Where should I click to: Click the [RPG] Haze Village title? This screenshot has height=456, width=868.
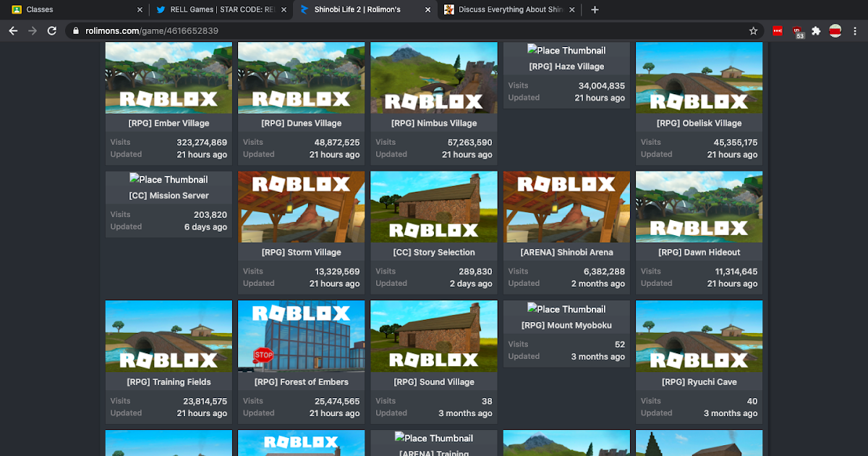[x=566, y=67]
